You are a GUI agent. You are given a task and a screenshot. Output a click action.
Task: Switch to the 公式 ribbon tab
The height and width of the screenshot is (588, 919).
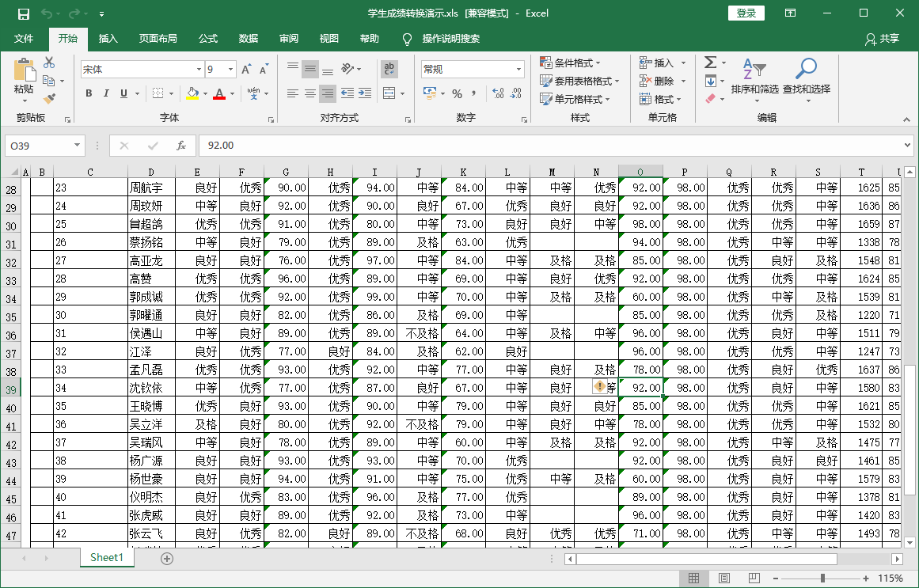[x=208, y=39]
